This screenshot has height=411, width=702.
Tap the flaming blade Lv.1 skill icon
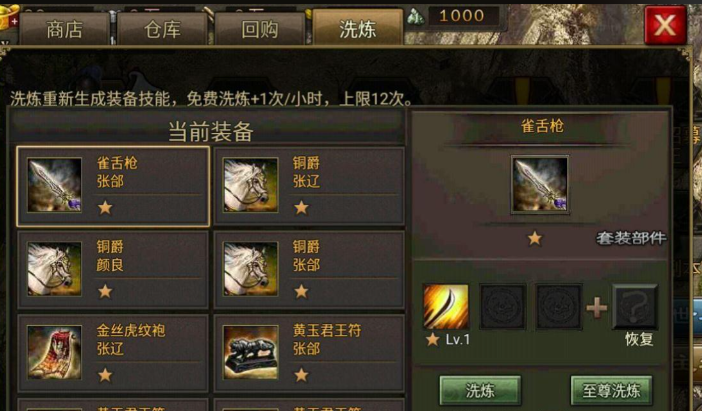446,307
